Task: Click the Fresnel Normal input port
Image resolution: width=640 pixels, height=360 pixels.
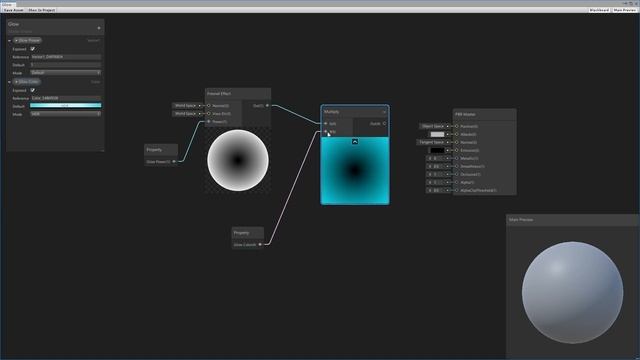Action: tap(209, 106)
